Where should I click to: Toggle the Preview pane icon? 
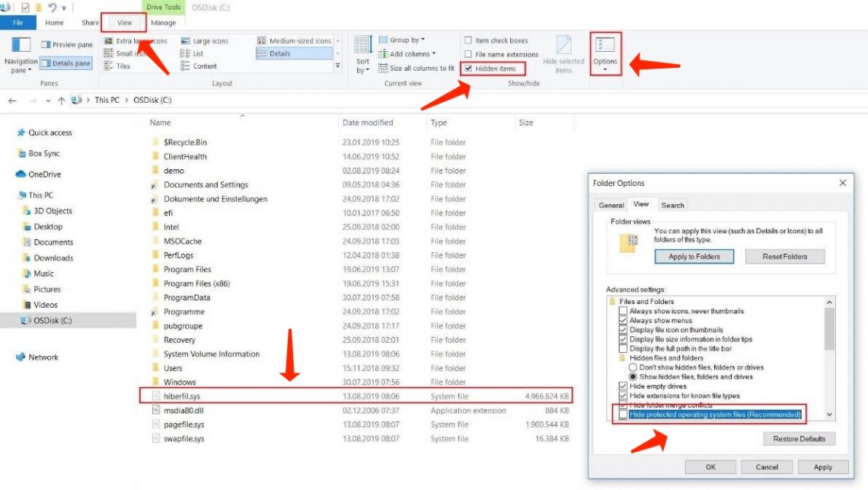[46, 45]
